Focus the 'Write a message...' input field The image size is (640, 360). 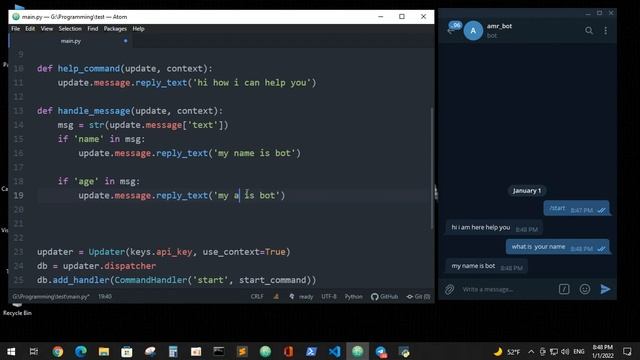[x=506, y=289]
